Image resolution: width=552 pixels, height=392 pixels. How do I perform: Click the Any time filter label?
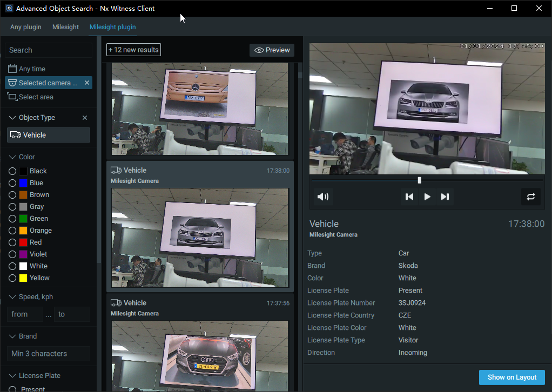click(x=32, y=69)
